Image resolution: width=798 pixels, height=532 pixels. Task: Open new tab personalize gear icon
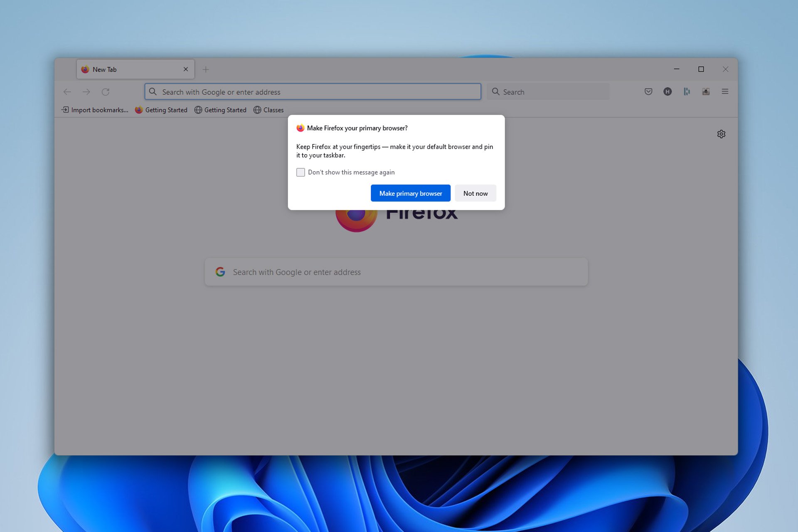click(721, 134)
